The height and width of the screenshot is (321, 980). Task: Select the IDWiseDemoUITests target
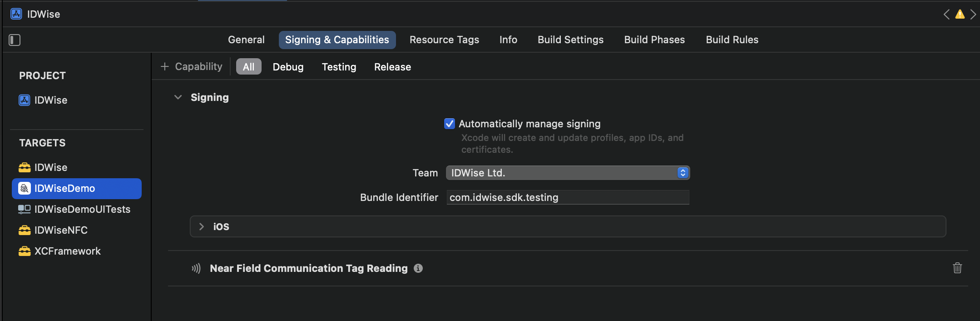click(x=74, y=209)
